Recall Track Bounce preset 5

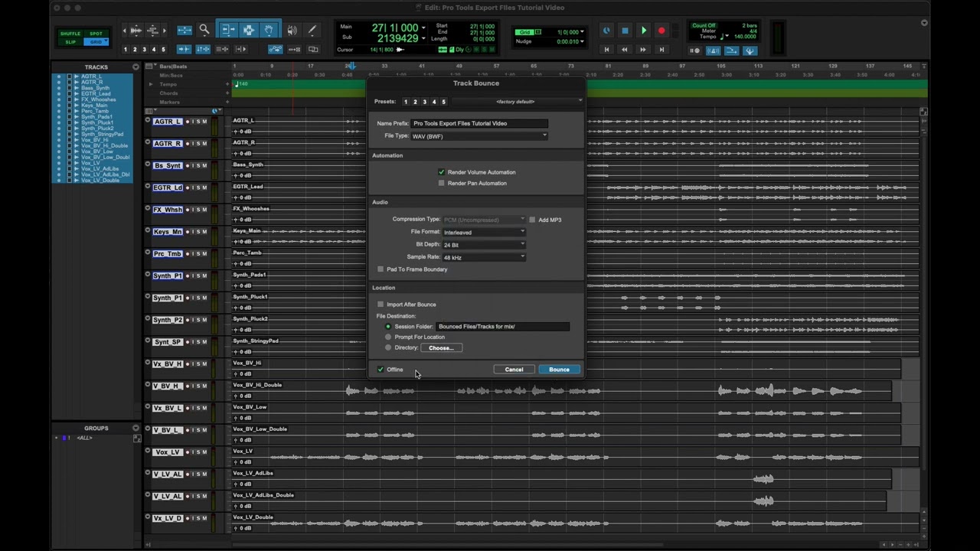(x=443, y=102)
